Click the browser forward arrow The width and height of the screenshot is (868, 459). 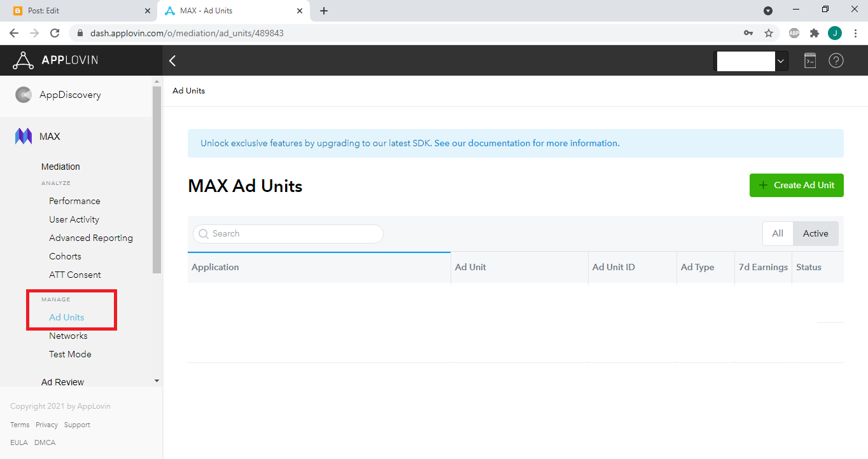[x=34, y=33]
